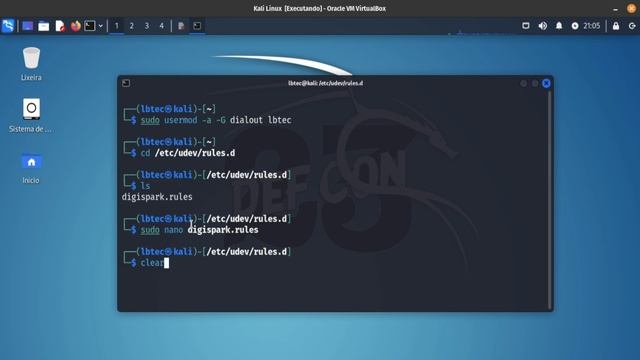The height and width of the screenshot is (360, 640).
Task: Close the VirtualBox window with orange button
Action: [x=631, y=9]
